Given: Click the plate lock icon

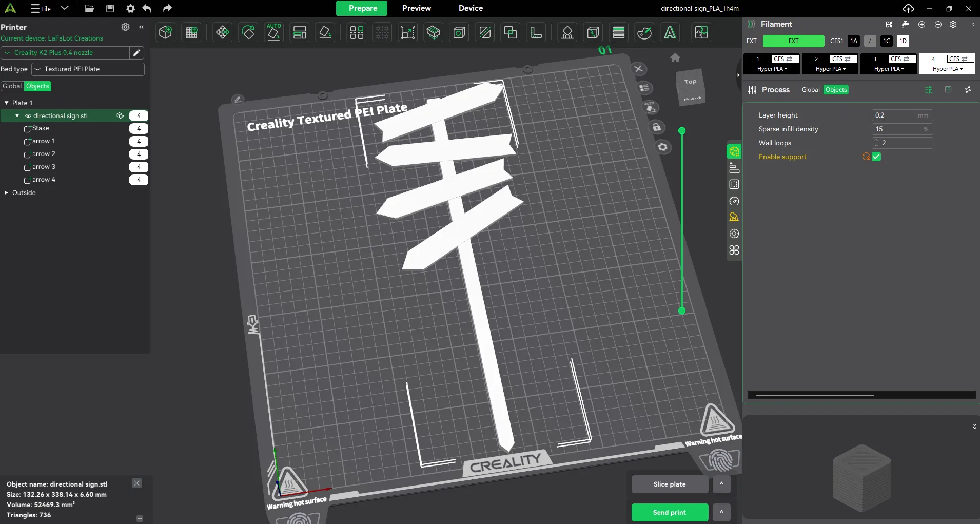Looking at the screenshot, I should (657, 127).
